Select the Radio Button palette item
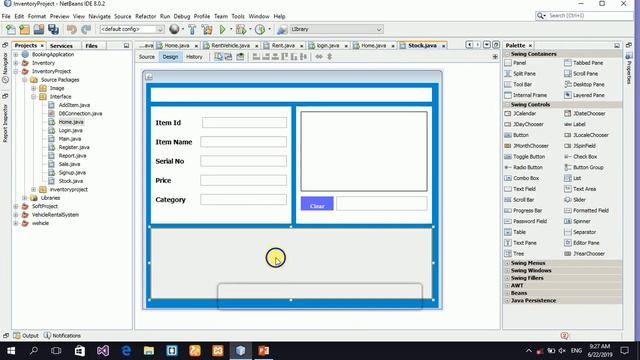Viewport: 640px width, 360px height. click(524, 167)
